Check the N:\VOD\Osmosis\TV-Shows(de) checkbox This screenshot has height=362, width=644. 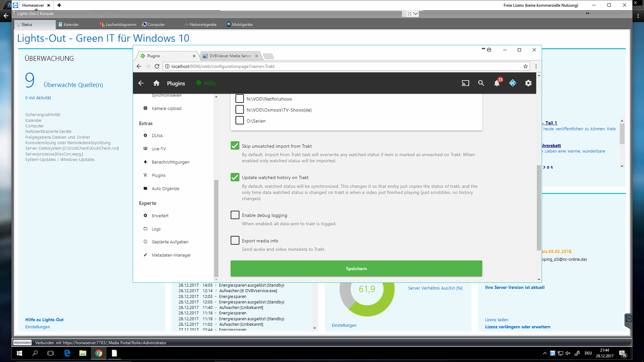[239, 110]
